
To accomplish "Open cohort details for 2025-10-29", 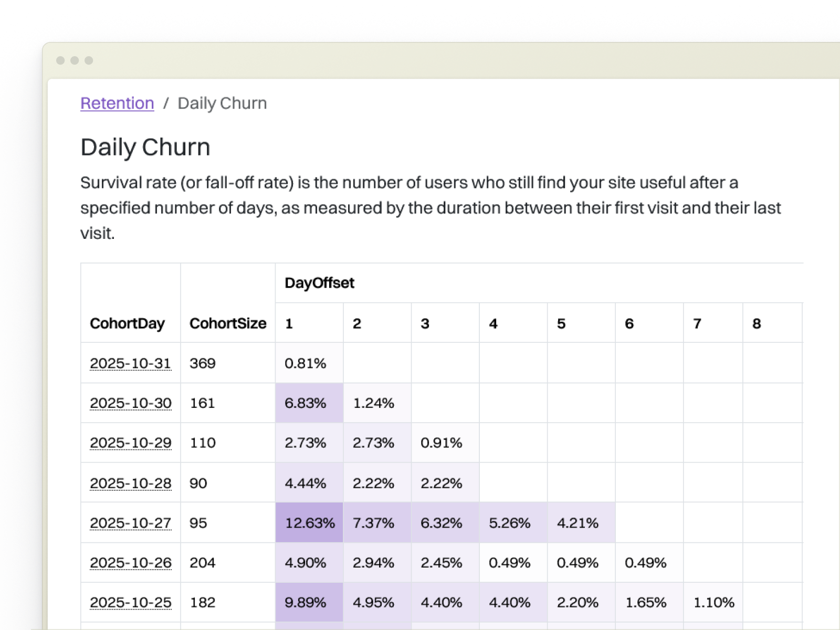I will coord(130,443).
